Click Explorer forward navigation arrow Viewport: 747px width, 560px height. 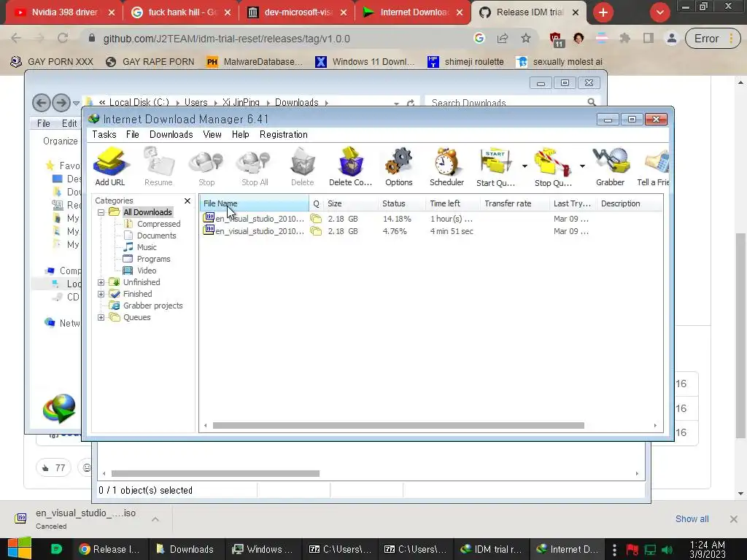(61, 102)
